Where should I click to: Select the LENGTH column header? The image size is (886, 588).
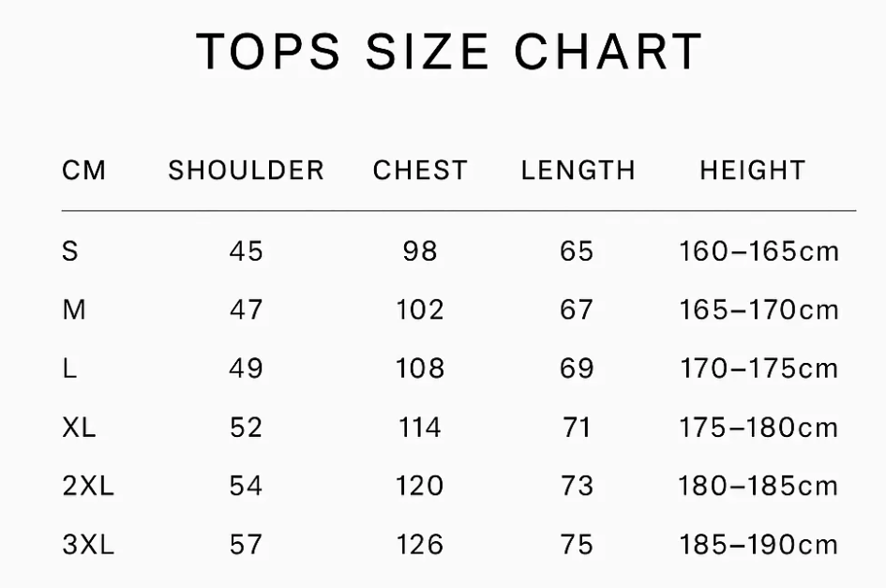click(x=578, y=171)
